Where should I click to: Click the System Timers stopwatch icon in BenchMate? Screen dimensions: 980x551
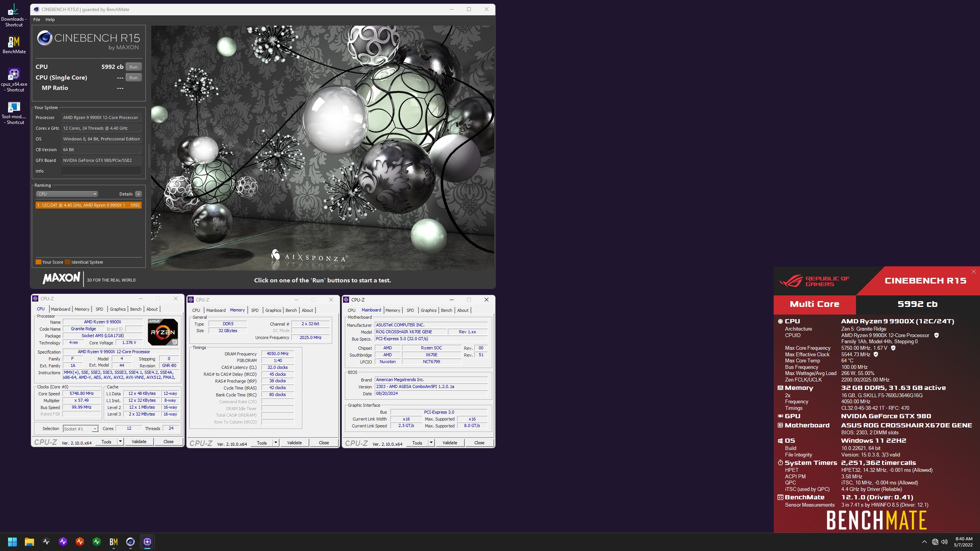coord(780,463)
